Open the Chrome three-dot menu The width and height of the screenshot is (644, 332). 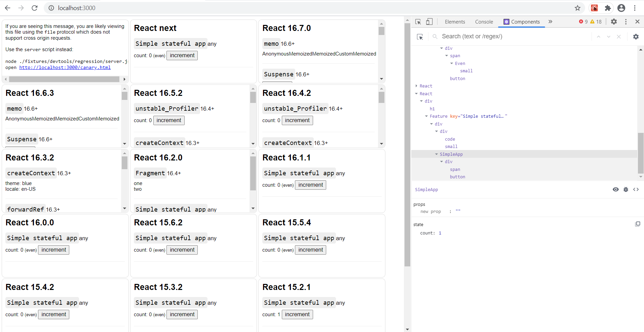pyautogui.click(x=635, y=8)
